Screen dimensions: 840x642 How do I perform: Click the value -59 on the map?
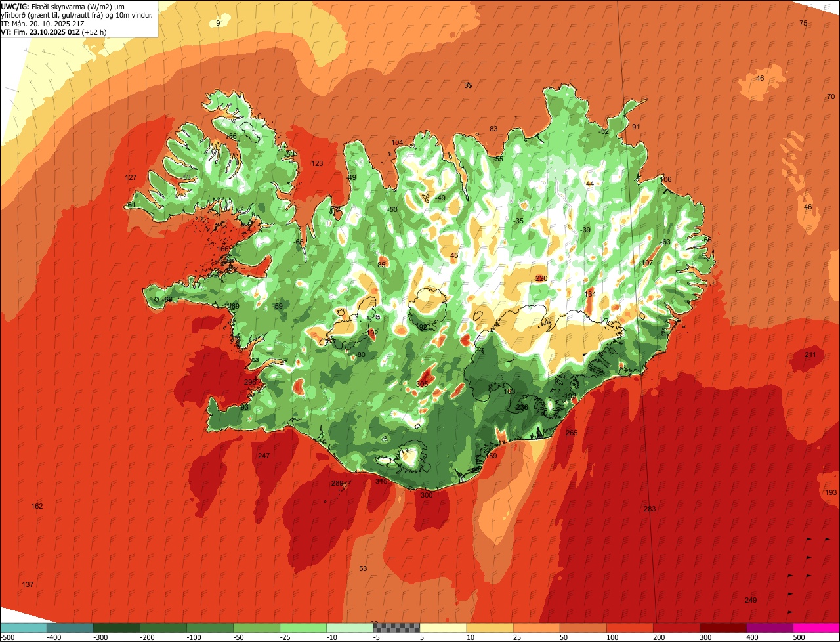point(278,307)
